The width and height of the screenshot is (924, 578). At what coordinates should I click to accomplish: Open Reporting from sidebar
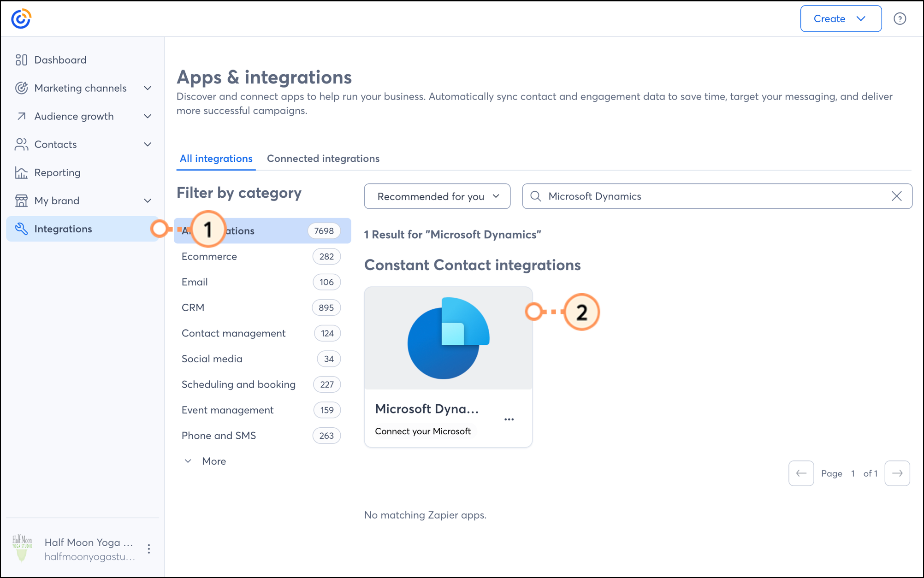pos(83,172)
